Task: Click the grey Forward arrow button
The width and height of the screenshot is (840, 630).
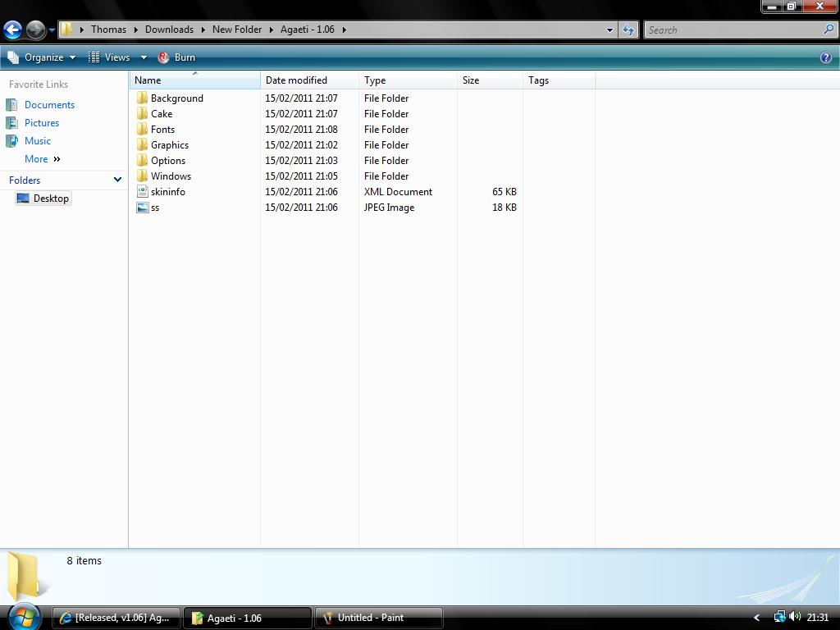Action: coord(36,30)
